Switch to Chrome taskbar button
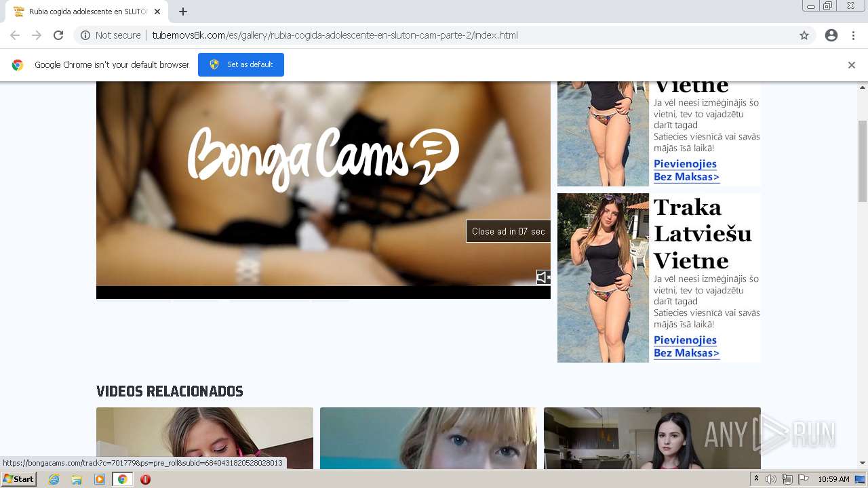 coord(123,479)
